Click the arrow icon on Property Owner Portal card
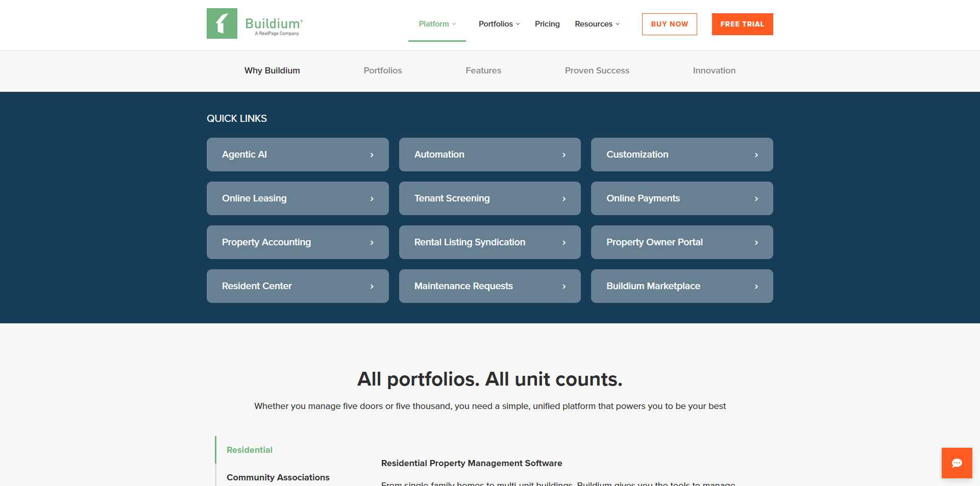This screenshot has width=980, height=486. [x=756, y=242]
